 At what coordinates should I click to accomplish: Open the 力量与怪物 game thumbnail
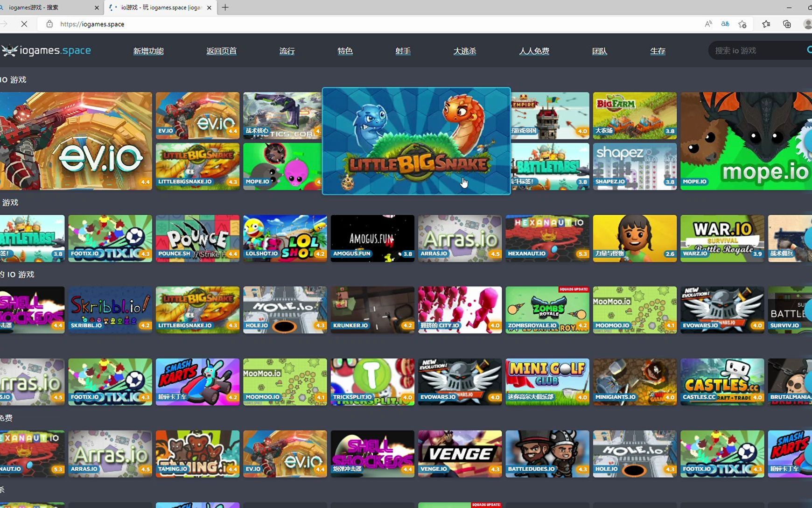[635, 238]
